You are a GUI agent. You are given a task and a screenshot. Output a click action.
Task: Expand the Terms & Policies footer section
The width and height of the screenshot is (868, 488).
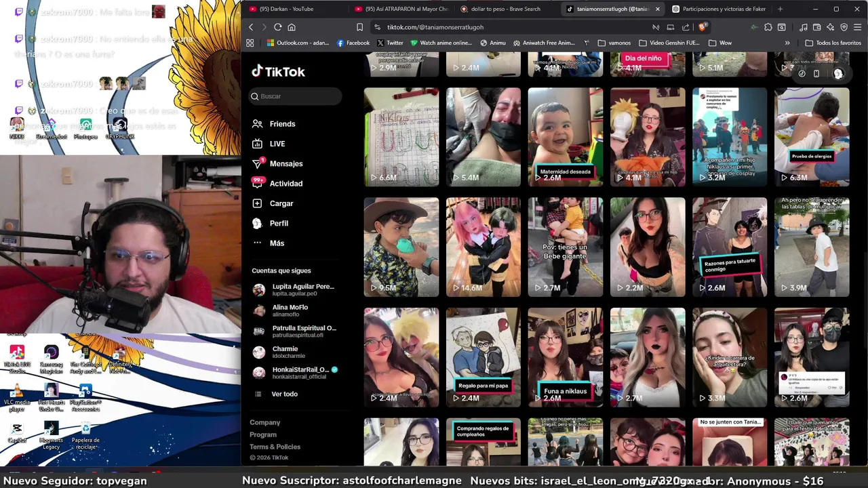point(275,447)
